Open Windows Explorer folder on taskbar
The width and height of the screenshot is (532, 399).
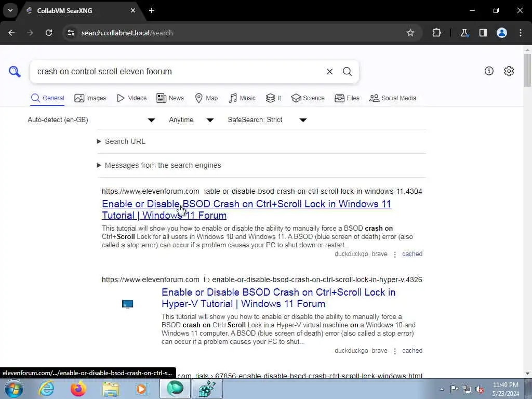(111, 389)
